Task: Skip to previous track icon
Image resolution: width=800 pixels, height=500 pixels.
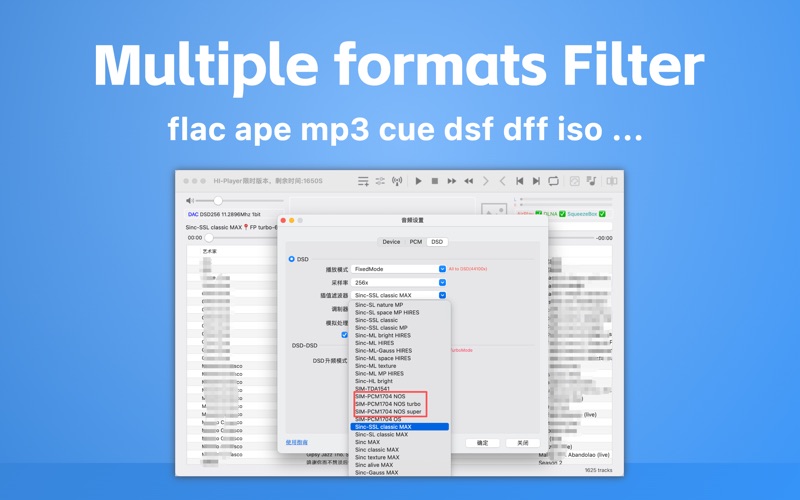Action: pyautogui.click(x=519, y=181)
